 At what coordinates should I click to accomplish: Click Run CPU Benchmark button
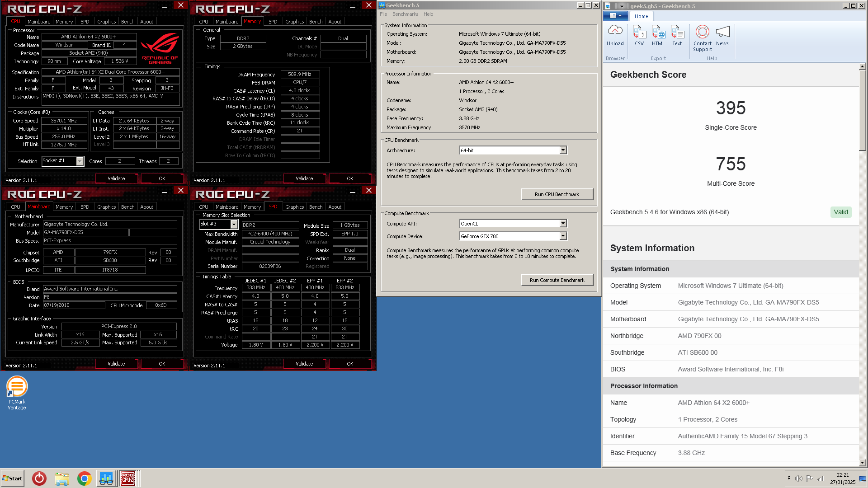pos(557,194)
